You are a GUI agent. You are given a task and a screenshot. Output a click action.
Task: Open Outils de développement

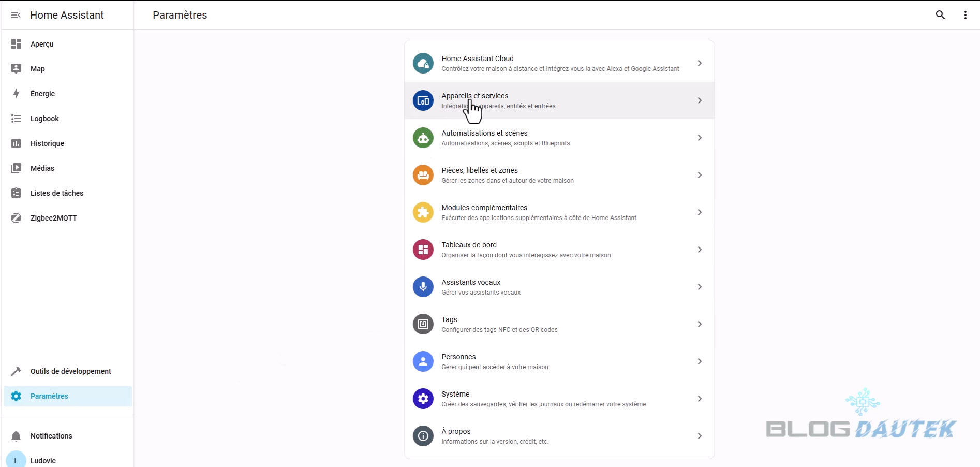pos(70,371)
